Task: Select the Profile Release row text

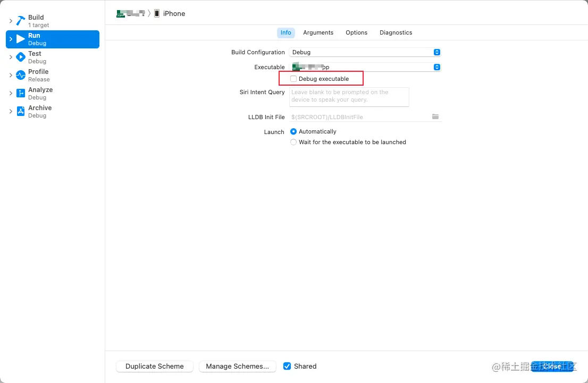Action: click(x=39, y=75)
